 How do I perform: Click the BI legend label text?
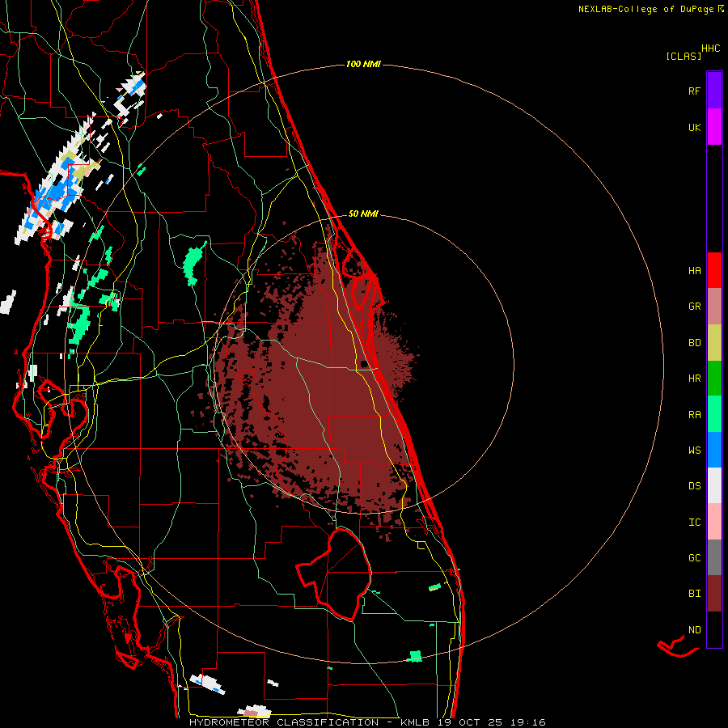[x=695, y=594]
